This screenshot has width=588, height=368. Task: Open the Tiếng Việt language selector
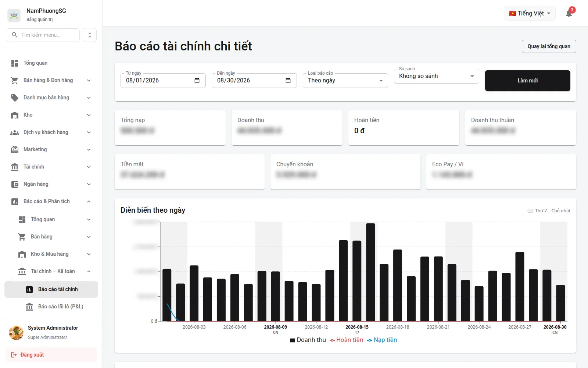pos(530,14)
